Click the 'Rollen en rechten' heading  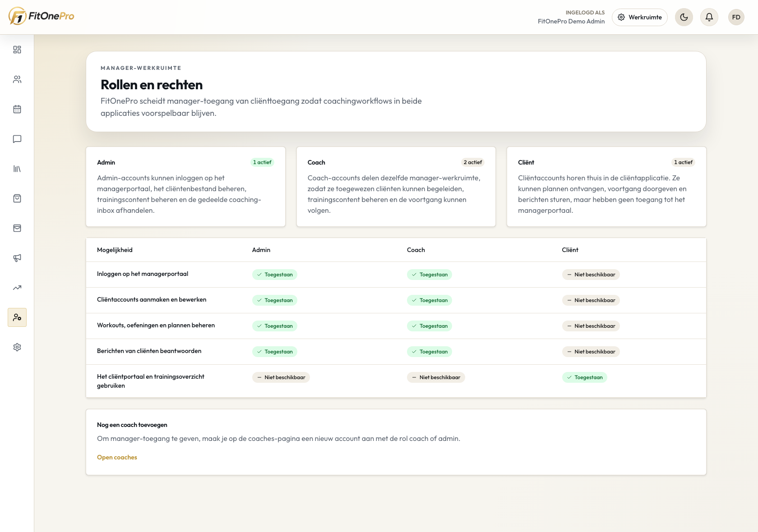[152, 85]
